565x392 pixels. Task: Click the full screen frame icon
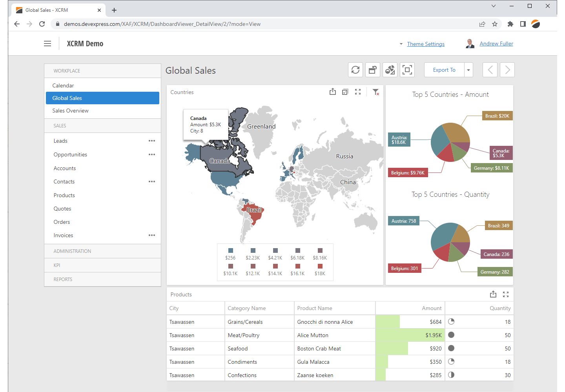click(x=407, y=70)
